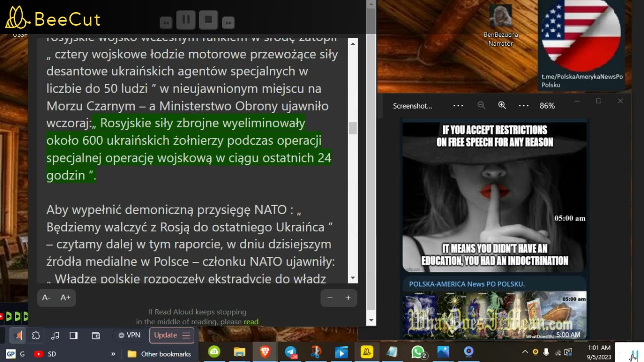The image size is (644, 362).
Task: Open the Brave wallet icon
Action: pos(96,335)
